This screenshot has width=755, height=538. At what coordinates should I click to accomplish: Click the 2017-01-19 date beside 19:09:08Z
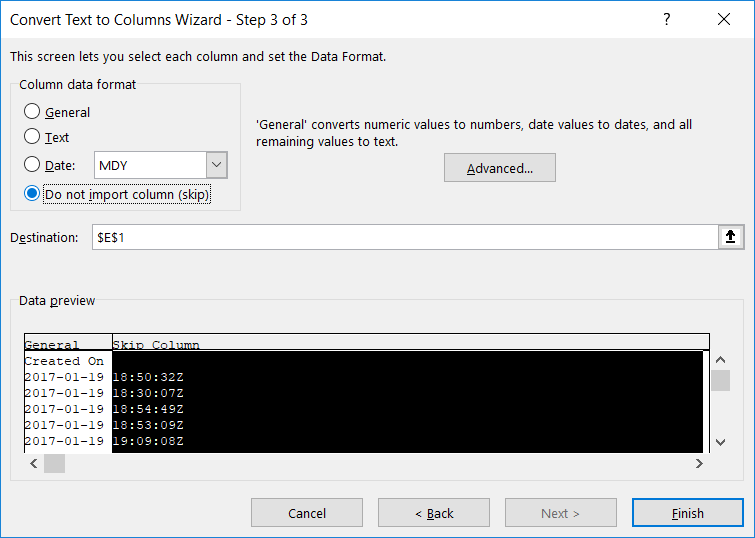coord(64,440)
